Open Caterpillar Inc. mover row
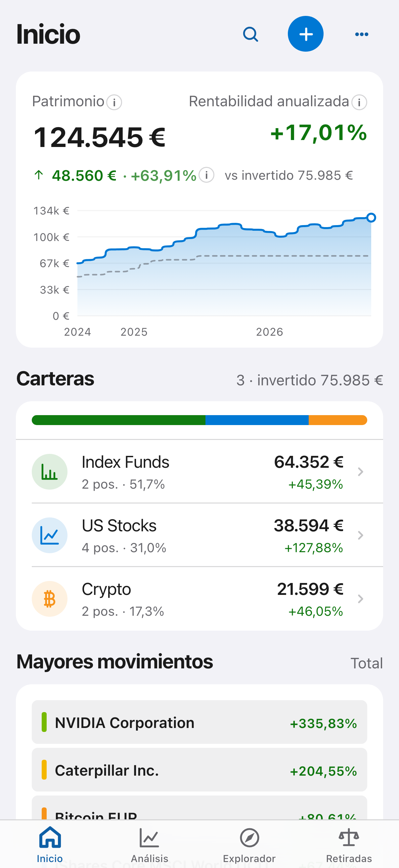Screen dimensions: 399x868 tap(199, 770)
